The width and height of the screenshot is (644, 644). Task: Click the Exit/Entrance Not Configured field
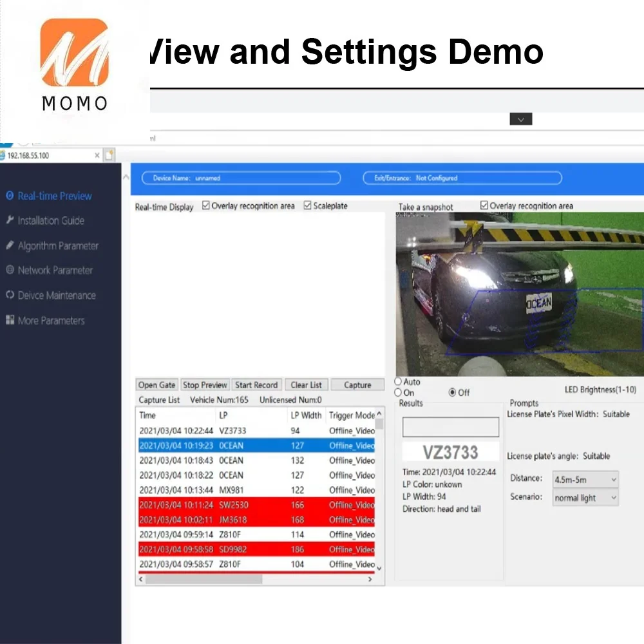[462, 178]
